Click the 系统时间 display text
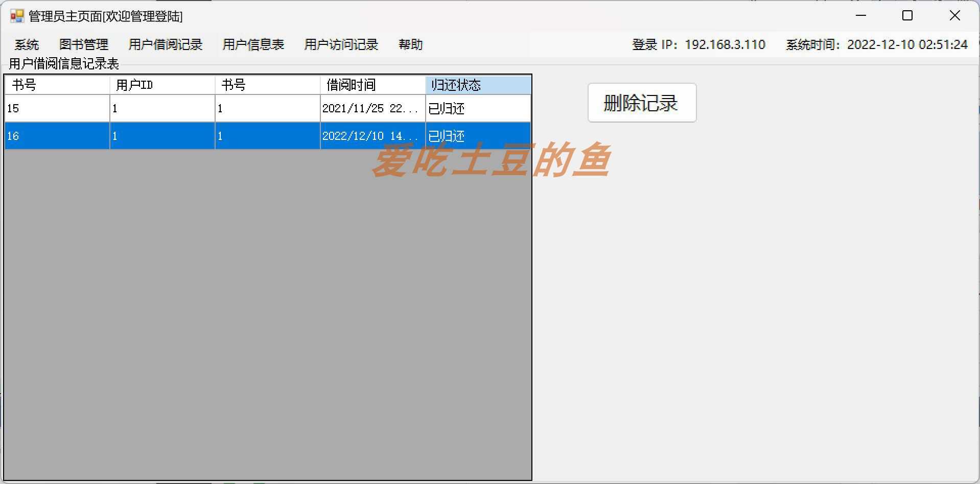The width and height of the screenshot is (980, 484). tap(876, 45)
